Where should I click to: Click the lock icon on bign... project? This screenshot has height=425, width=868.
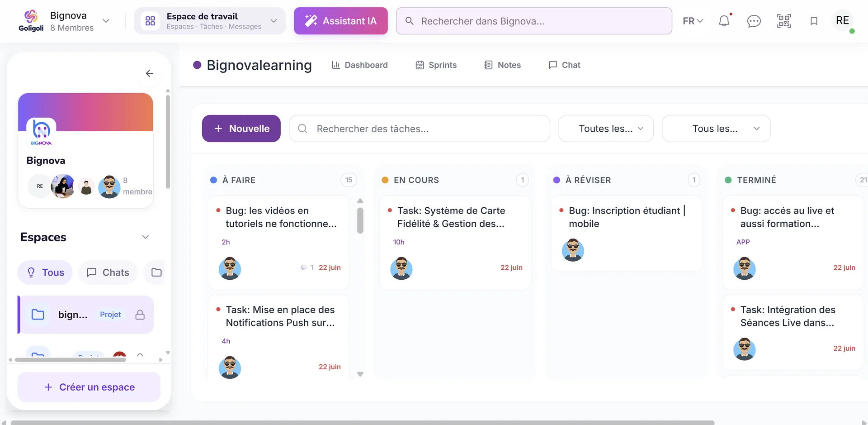coord(140,315)
